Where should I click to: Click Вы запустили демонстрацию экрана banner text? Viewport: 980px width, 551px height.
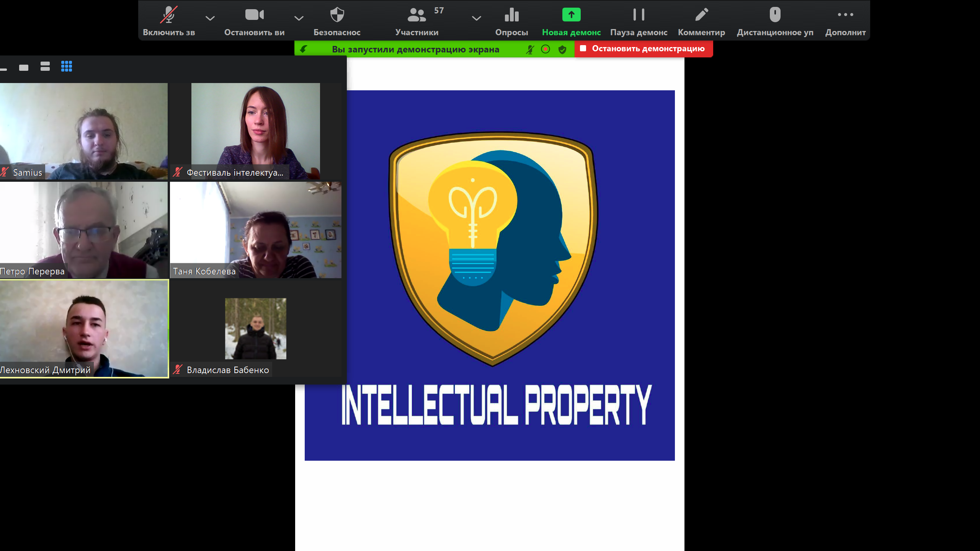(415, 49)
